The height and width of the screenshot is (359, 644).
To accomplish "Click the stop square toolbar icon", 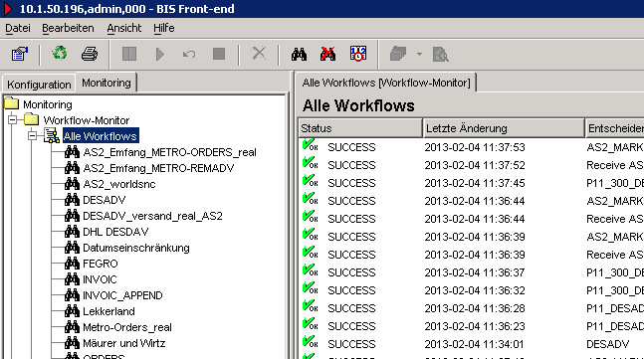I will coord(219,54).
